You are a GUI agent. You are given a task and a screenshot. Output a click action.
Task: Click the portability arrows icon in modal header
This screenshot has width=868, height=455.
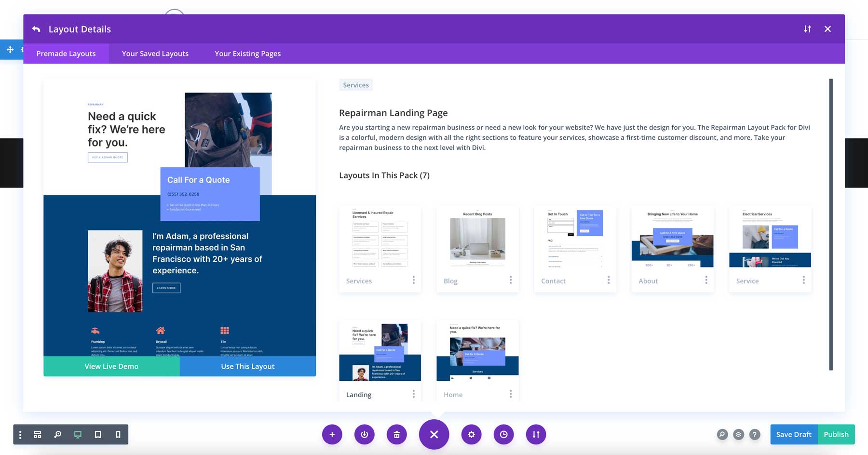(807, 29)
